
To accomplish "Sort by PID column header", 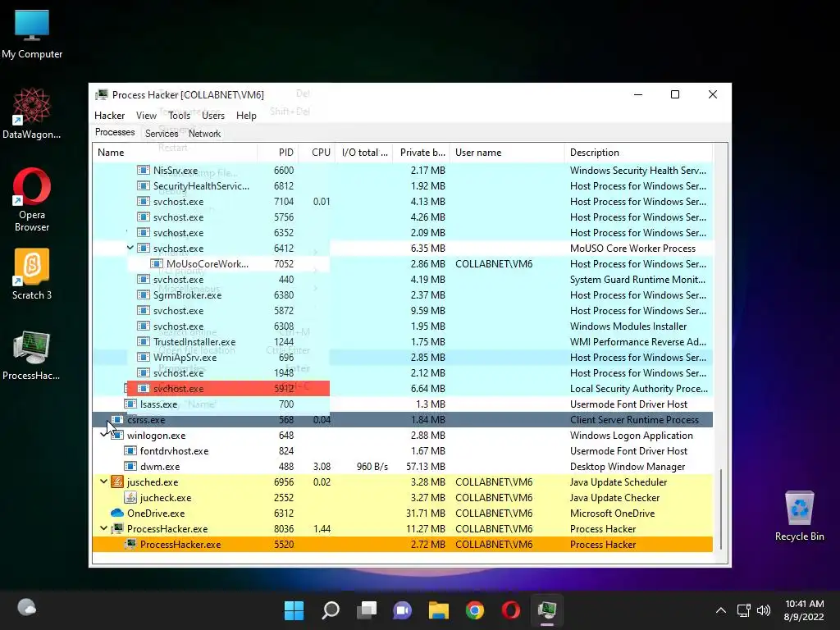I will pos(278,152).
